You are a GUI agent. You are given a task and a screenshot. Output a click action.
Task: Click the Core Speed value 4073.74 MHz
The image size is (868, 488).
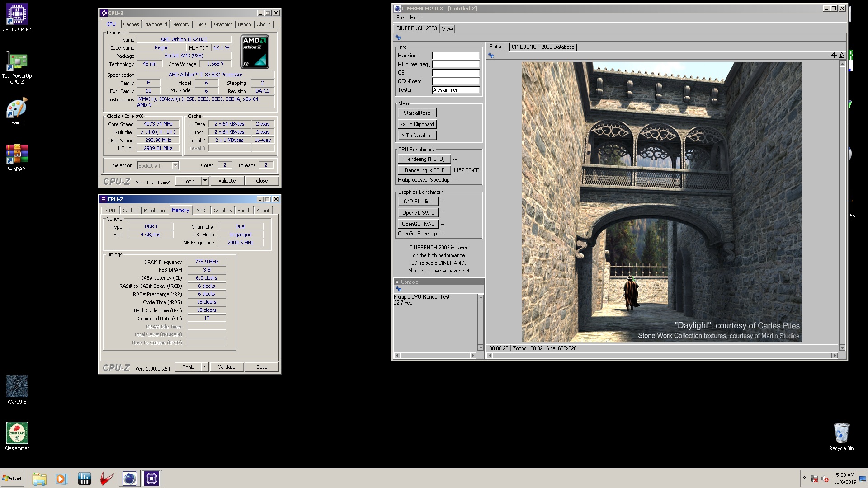158,124
